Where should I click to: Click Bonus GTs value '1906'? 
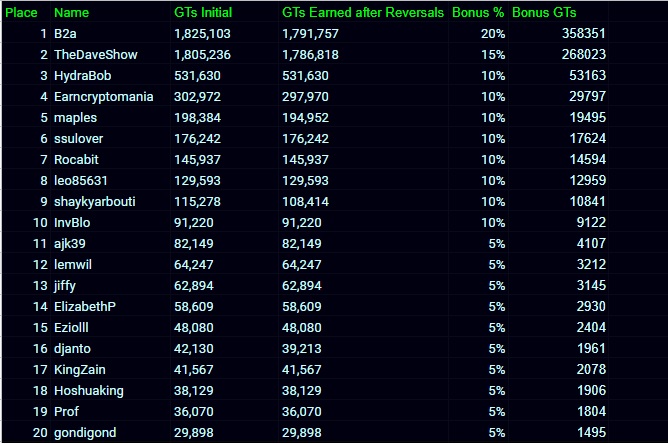pos(591,390)
